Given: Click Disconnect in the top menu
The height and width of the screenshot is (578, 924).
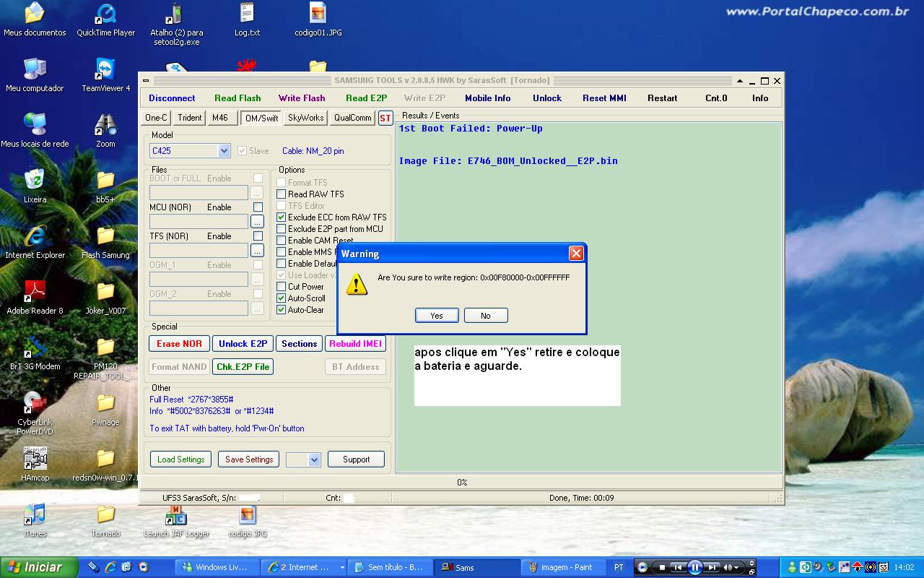Looking at the screenshot, I should pyautogui.click(x=172, y=98).
